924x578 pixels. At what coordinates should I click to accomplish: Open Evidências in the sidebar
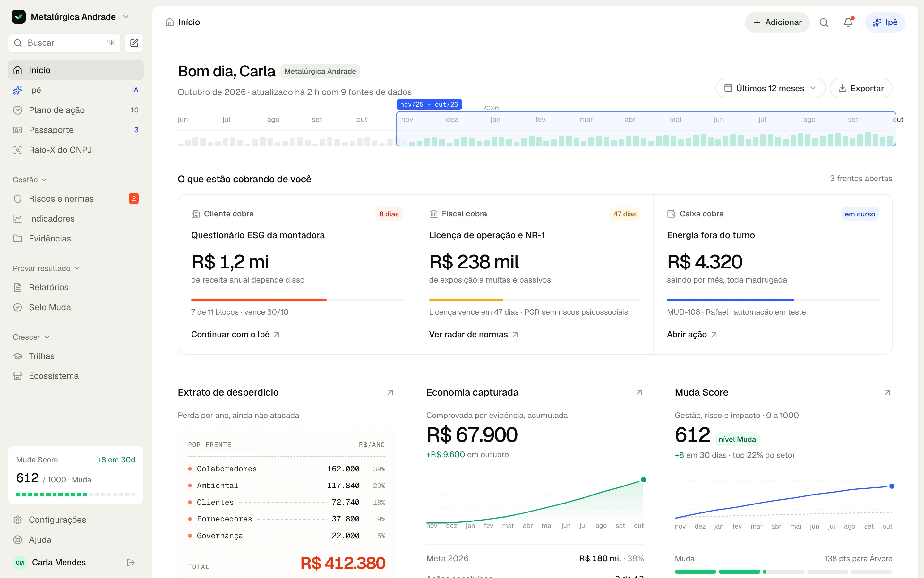[x=76, y=239]
